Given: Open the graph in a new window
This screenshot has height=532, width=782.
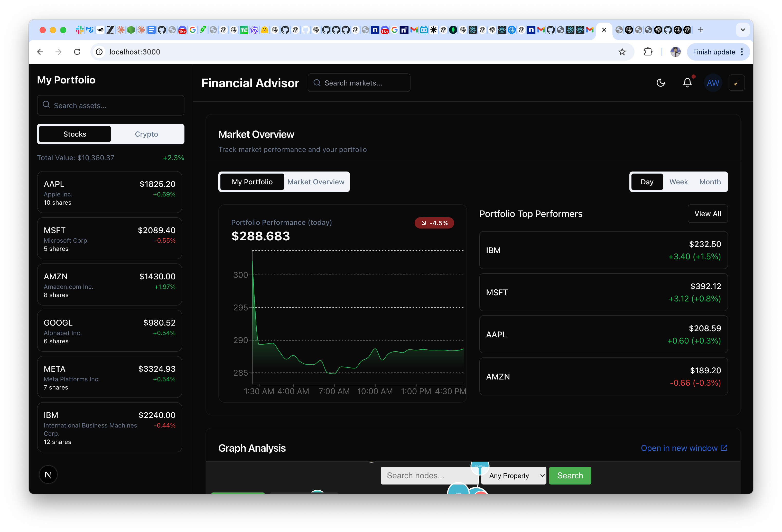Looking at the screenshot, I should [684, 448].
